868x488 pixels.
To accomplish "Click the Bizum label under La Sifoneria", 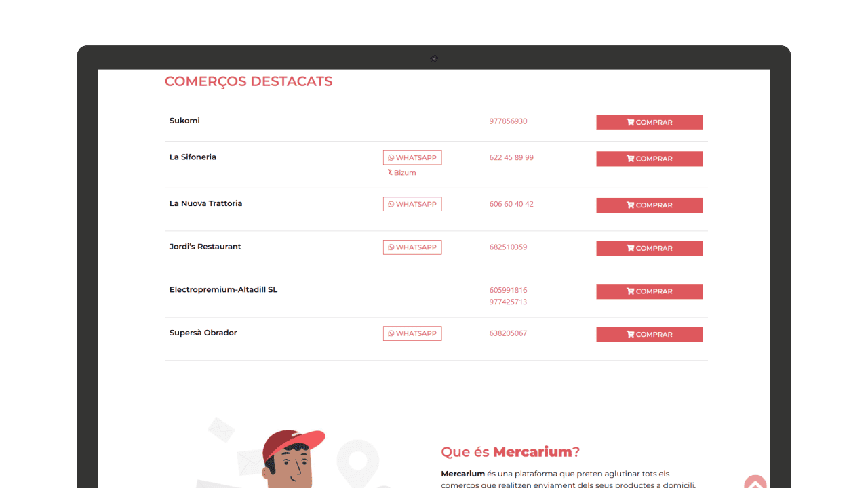I will point(401,173).
